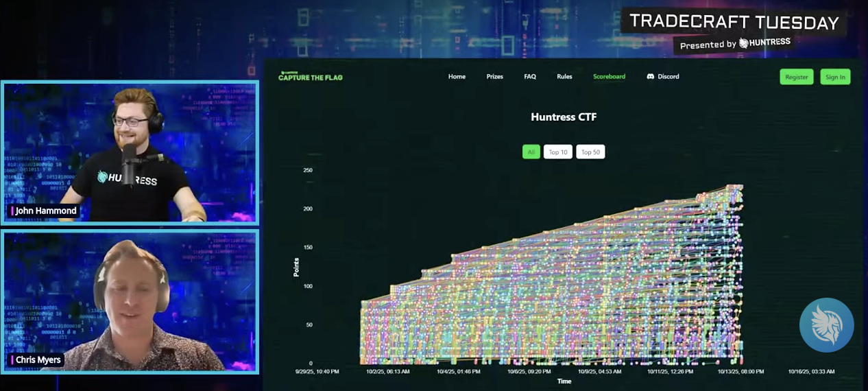Click the Presented by Huntress logo
868x391 pixels.
pos(735,44)
